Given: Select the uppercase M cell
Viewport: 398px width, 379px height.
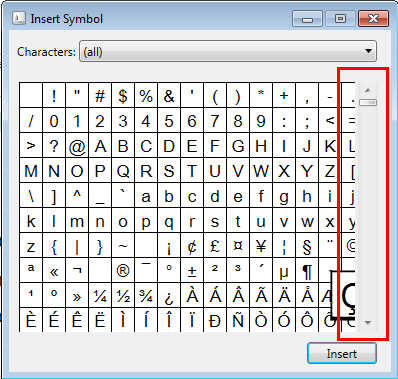Looking at the screenshot, I should coord(31,171).
